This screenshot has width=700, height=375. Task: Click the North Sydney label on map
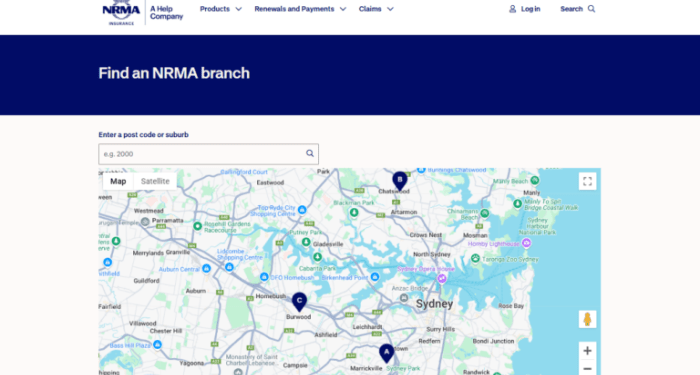pyautogui.click(x=432, y=254)
